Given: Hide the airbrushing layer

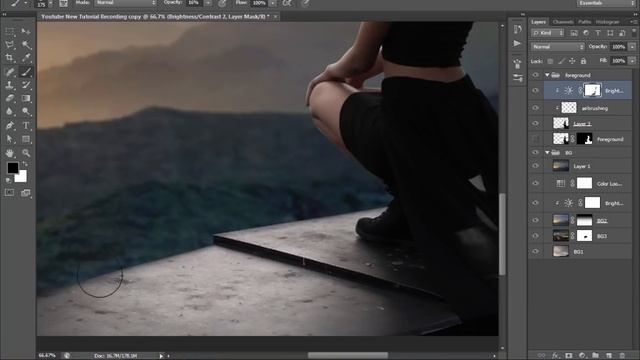Looking at the screenshot, I should tap(536, 108).
